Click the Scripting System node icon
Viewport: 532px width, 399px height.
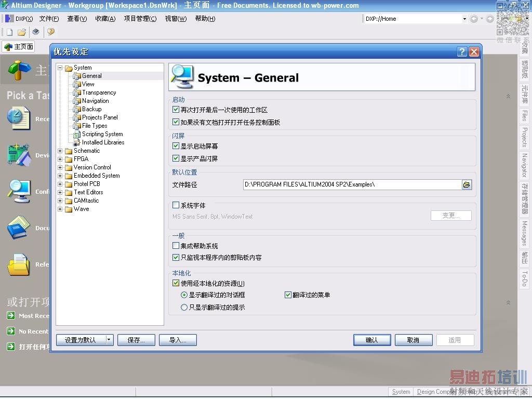(x=77, y=135)
